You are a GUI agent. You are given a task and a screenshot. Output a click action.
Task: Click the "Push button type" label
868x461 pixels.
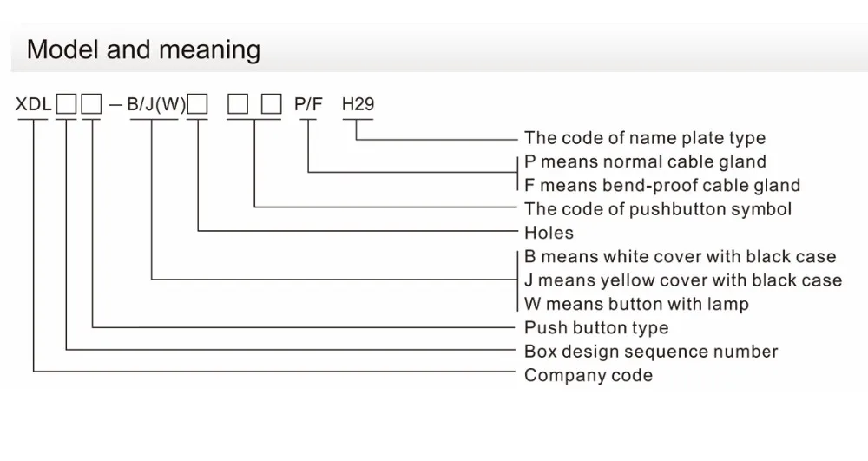(x=596, y=328)
